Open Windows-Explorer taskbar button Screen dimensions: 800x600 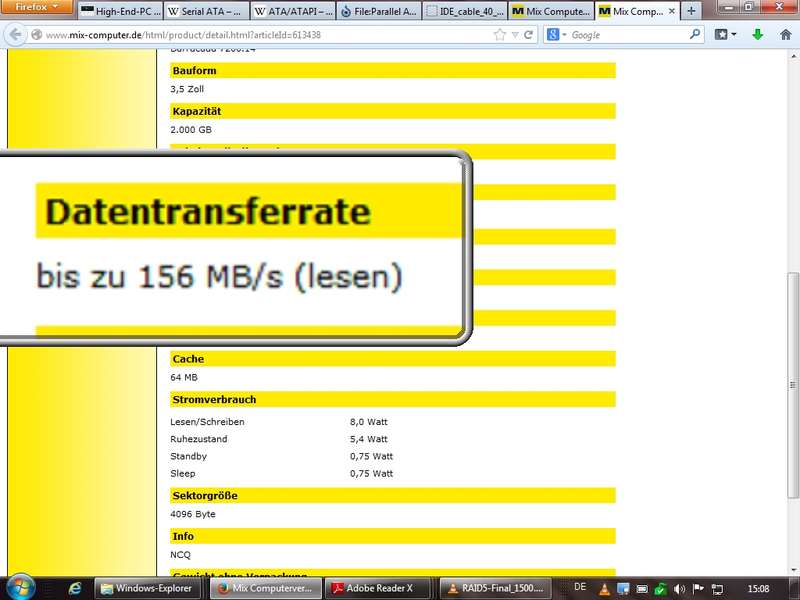point(150,588)
